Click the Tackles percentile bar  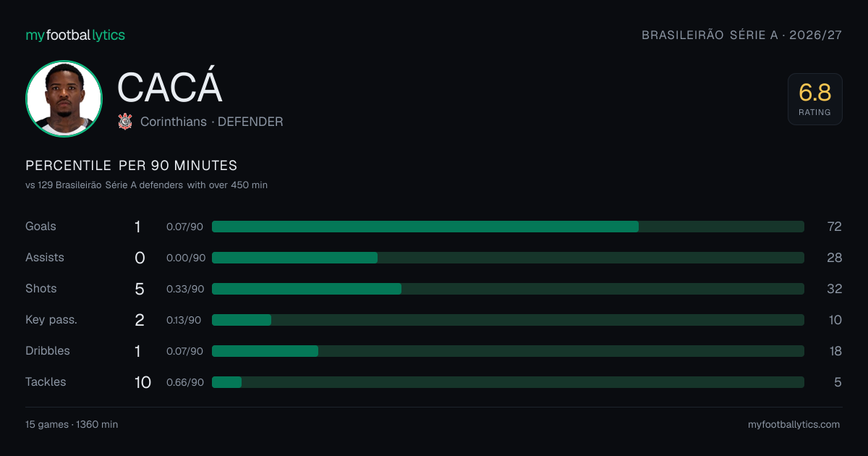tap(508, 382)
